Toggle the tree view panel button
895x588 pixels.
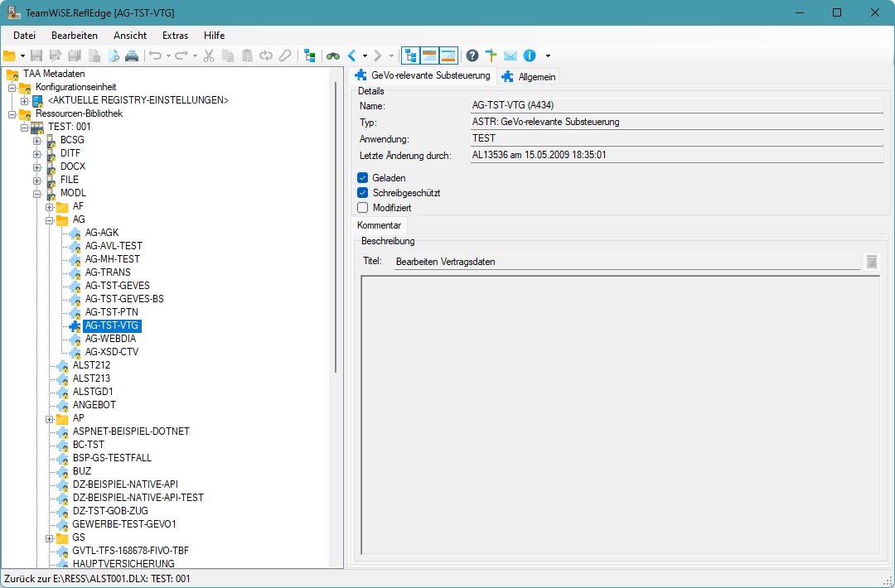pyautogui.click(x=410, y=55)
